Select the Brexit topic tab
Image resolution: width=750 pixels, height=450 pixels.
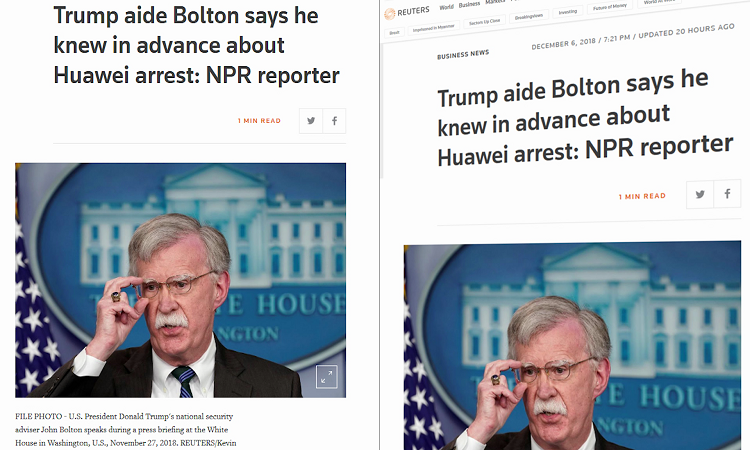pyautogui.click(x=395, y=33)
